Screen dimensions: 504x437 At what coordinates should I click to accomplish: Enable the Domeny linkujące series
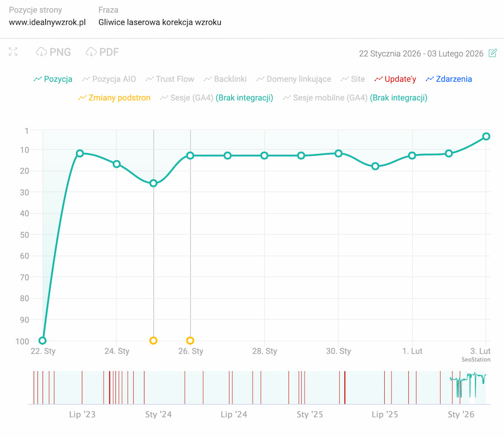coord(293,79)
